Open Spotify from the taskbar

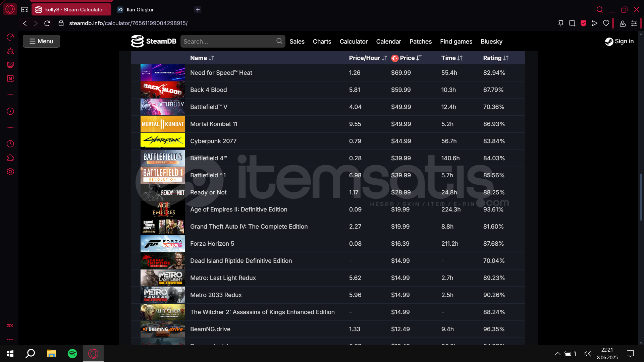point(72,354)
